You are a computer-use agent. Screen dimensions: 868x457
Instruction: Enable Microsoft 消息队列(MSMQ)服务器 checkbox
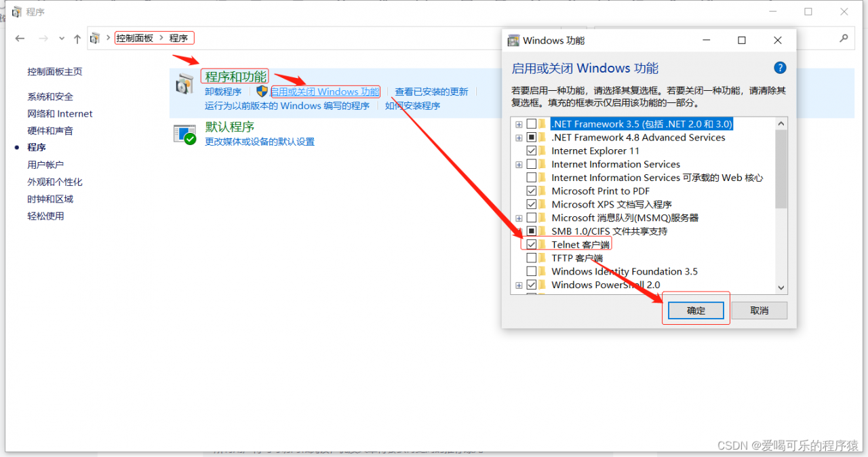[532, 218]
